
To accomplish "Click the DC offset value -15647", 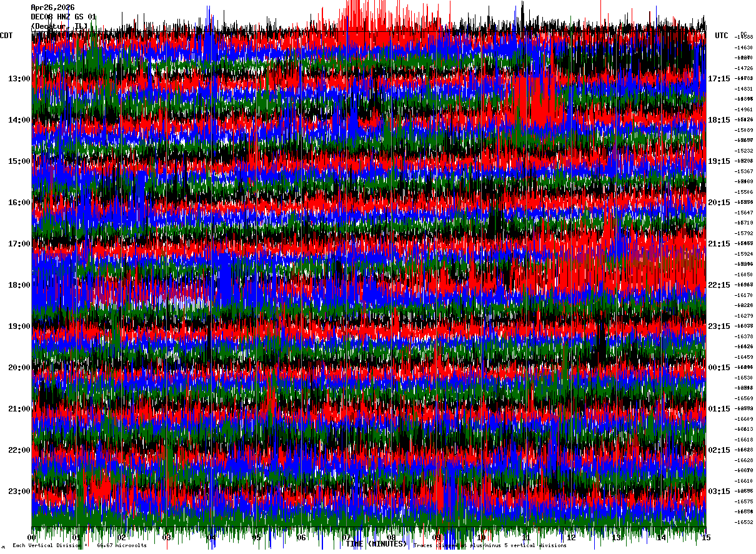I will coord(744,213).
